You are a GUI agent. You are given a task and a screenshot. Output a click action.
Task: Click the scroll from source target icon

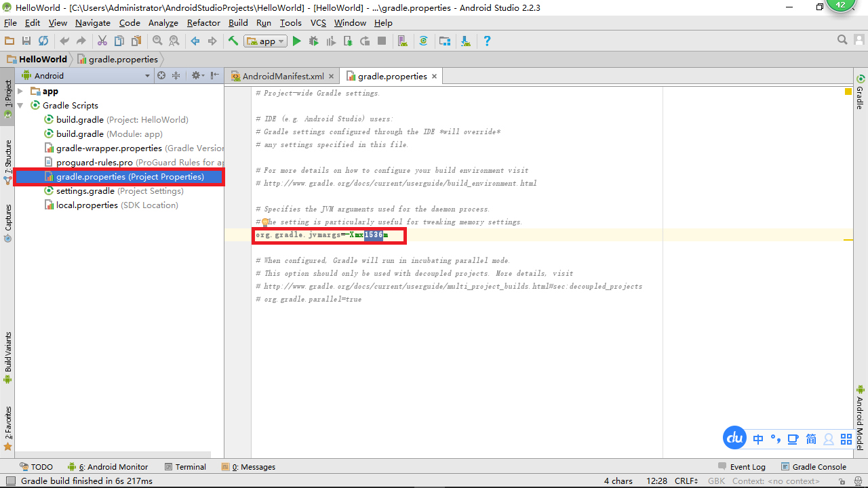(x=161, y=76)
